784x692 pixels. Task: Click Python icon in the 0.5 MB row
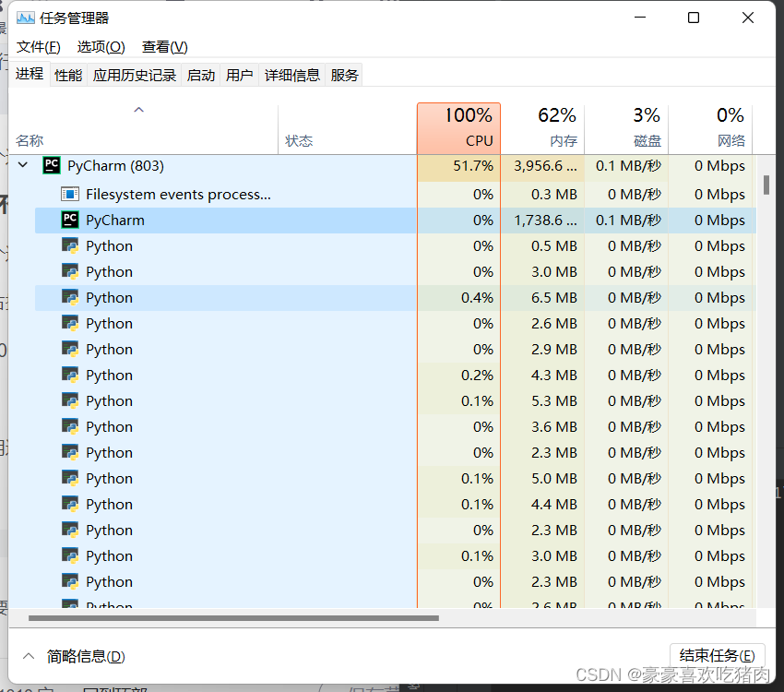(70, 245)
